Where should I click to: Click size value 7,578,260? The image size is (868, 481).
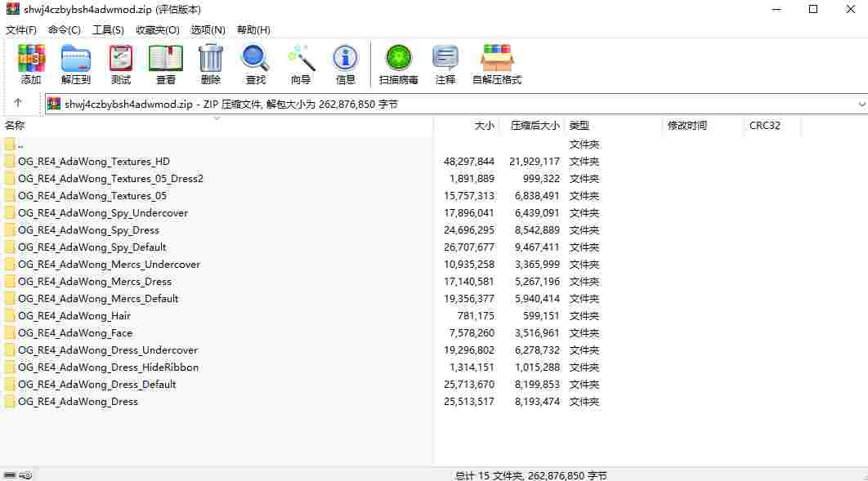(x=472, y=333)
